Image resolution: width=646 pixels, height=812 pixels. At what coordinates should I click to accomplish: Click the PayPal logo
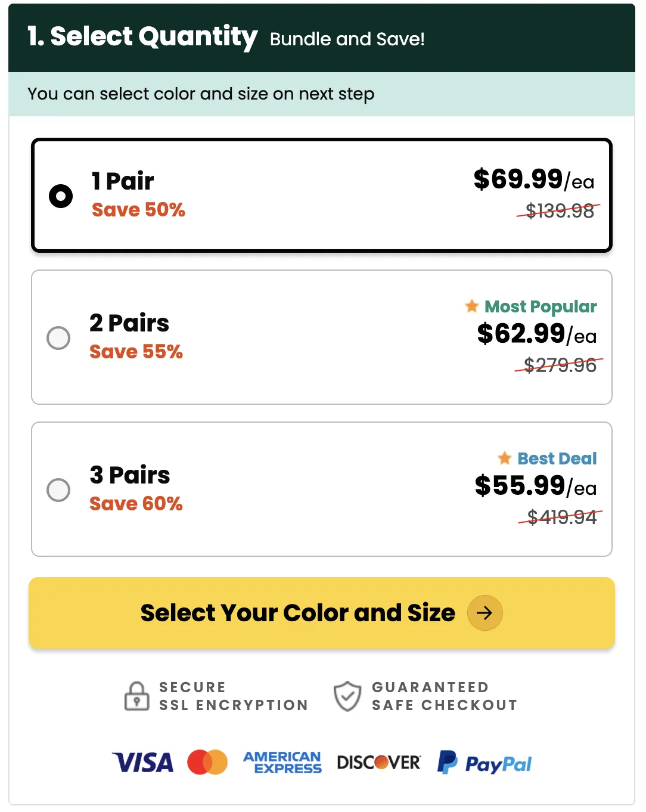coord(484,763)
